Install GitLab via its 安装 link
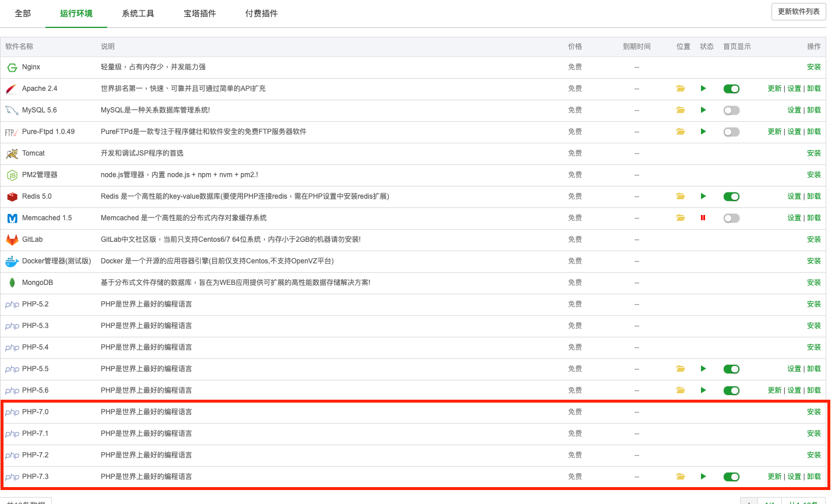The width and height of the screenshot is (835, 504). (814, 239)
